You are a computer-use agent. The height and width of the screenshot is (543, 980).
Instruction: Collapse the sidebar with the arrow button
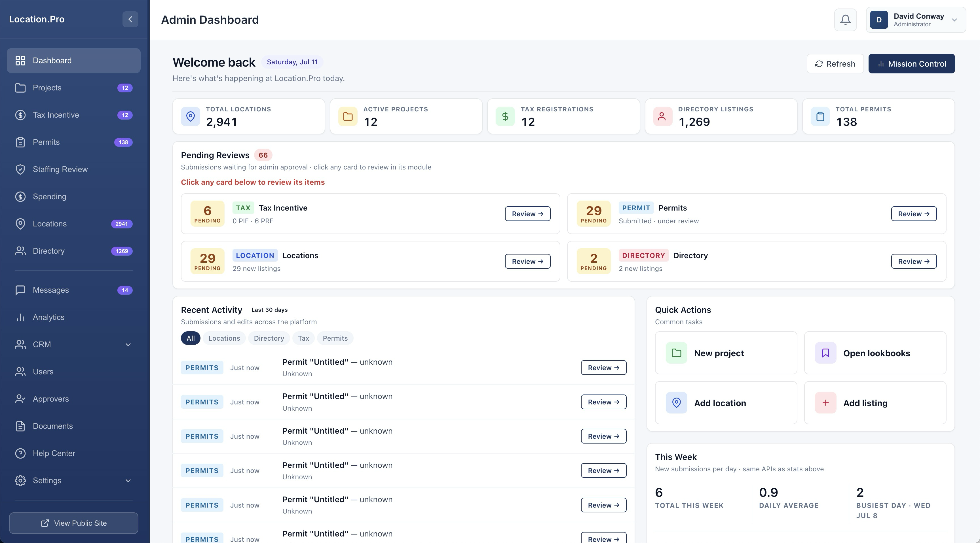tap(130, 19)
